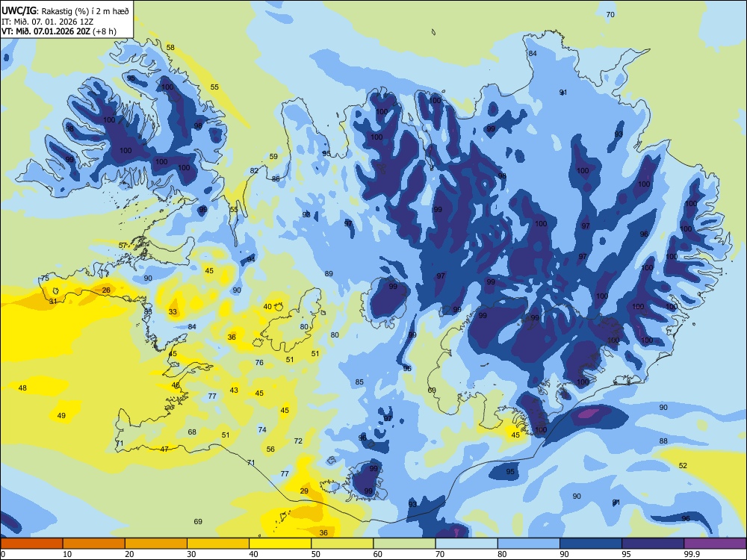The width and height of the screenshot is (747, 560).
Task: Click the 95–99.9 navy legend swatch
Action: tap(653, 544)
